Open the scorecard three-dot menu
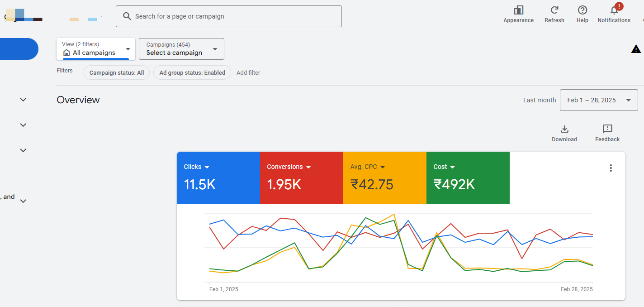The image size is (644, 307). tap(611, 168)
